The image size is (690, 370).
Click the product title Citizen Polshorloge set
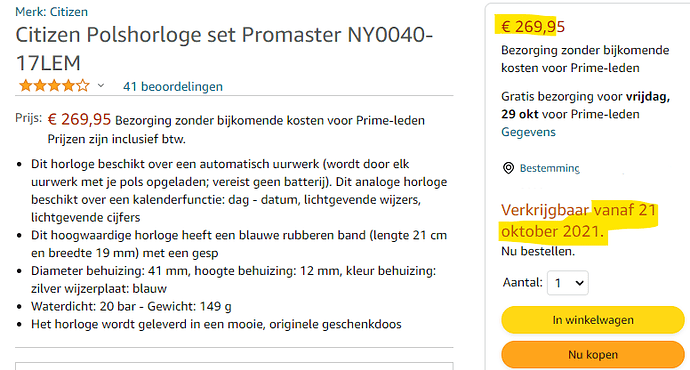224,48
